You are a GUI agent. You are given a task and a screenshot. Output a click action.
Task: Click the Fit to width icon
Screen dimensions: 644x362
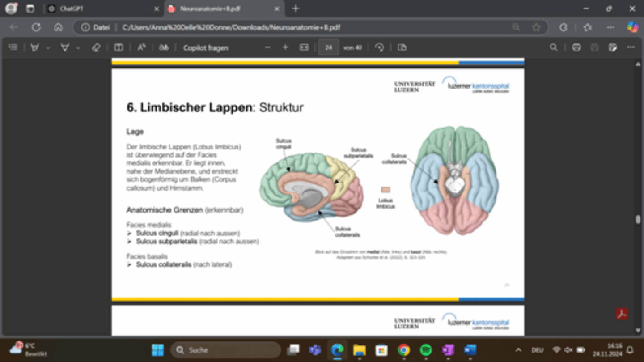coord(304,47)
